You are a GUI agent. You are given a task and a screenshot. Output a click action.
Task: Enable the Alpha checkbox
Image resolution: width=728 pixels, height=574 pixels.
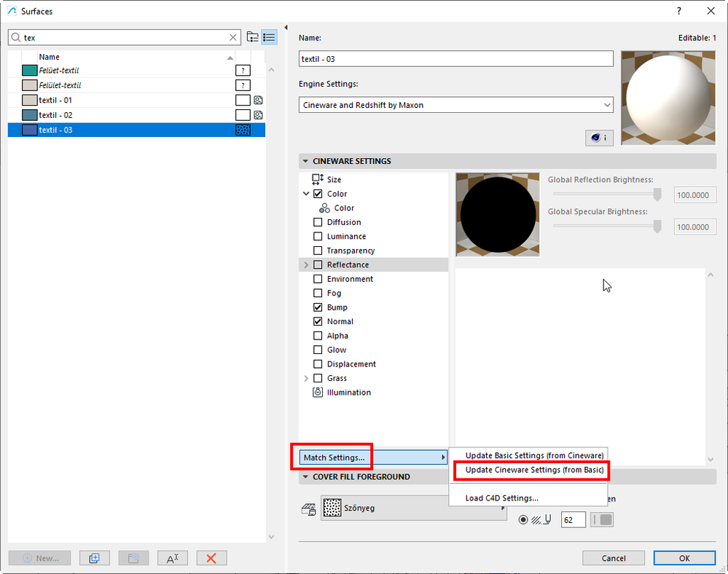click(x=318, y=336)
